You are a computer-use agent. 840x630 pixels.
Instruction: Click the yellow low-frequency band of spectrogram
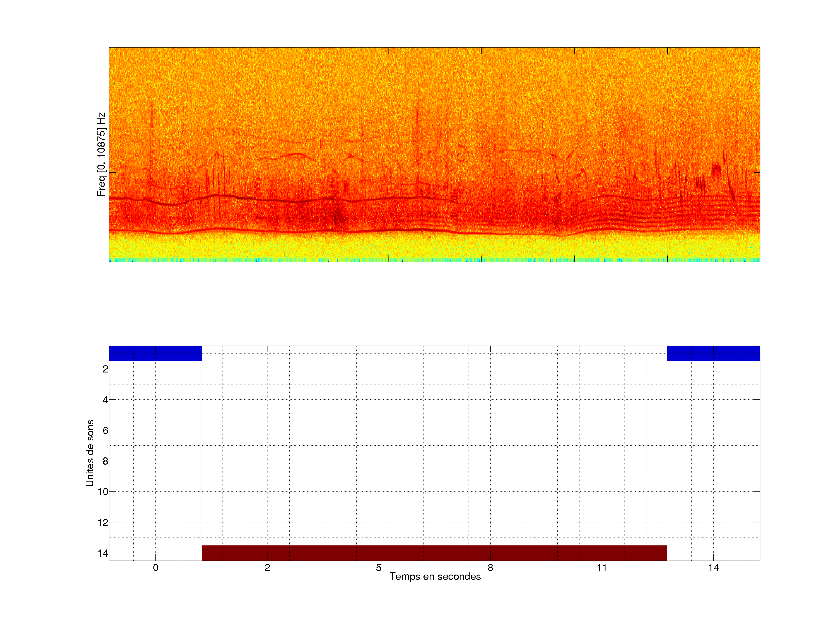click(434, 247)
